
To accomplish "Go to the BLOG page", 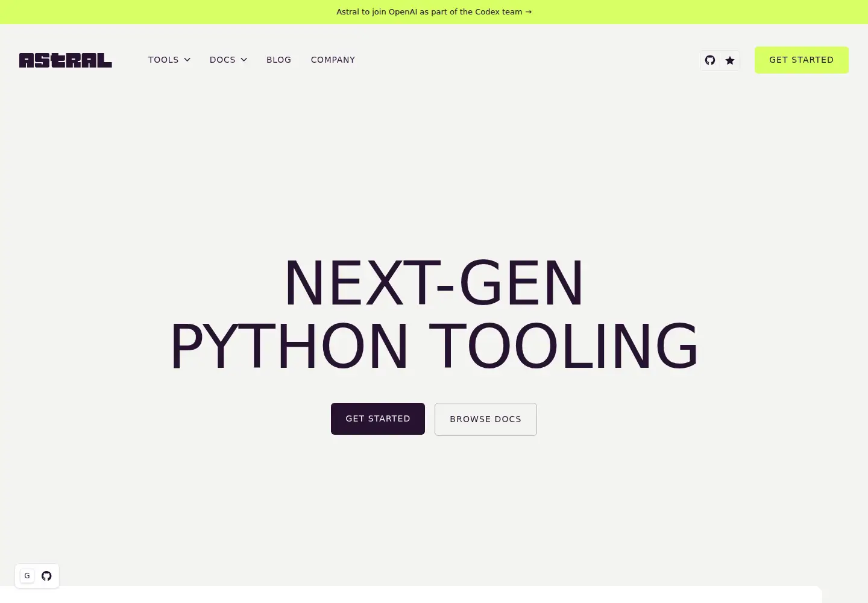I will click(x=278, y=60).
